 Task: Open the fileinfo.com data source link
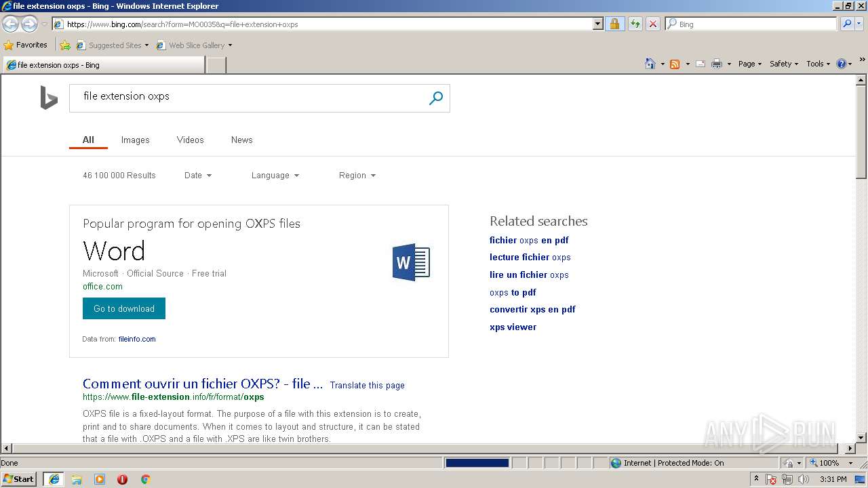pyautogui.click(x=137, y=339)
